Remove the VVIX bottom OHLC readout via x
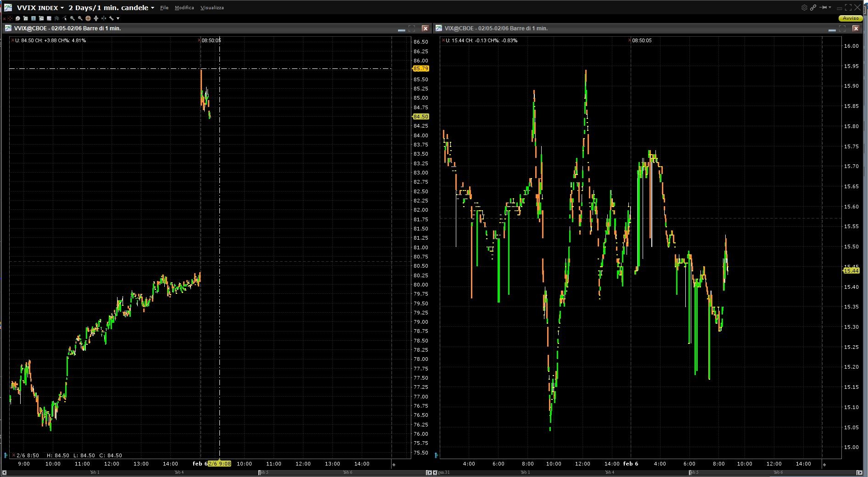Viewport: 868px width, 477px height. click(13, 455)
